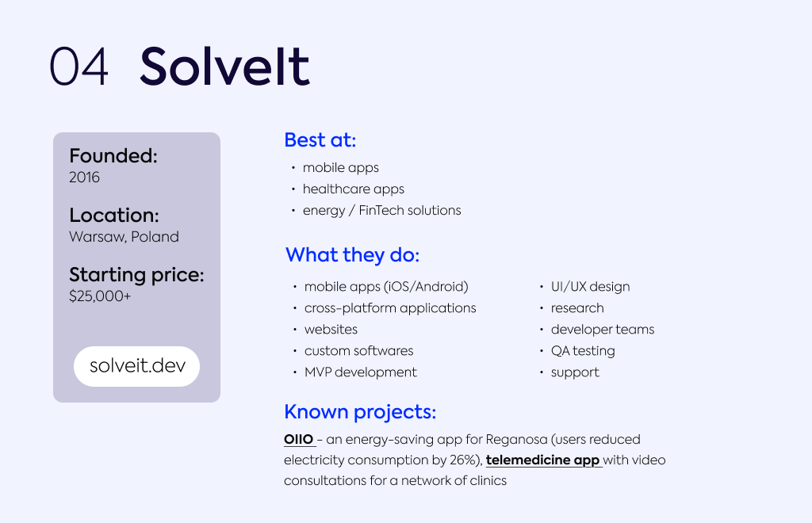This screenshot has width=812, height=523.
Task: Click the websites list item
Action: (331, 330)
